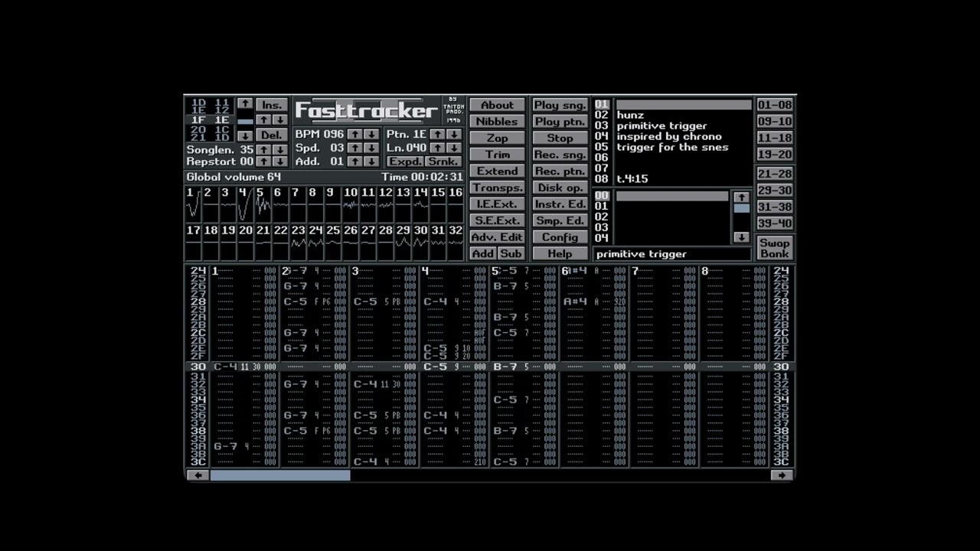Increment pattern number at current song position
980x551 pixels.
(x=263, y=120)
